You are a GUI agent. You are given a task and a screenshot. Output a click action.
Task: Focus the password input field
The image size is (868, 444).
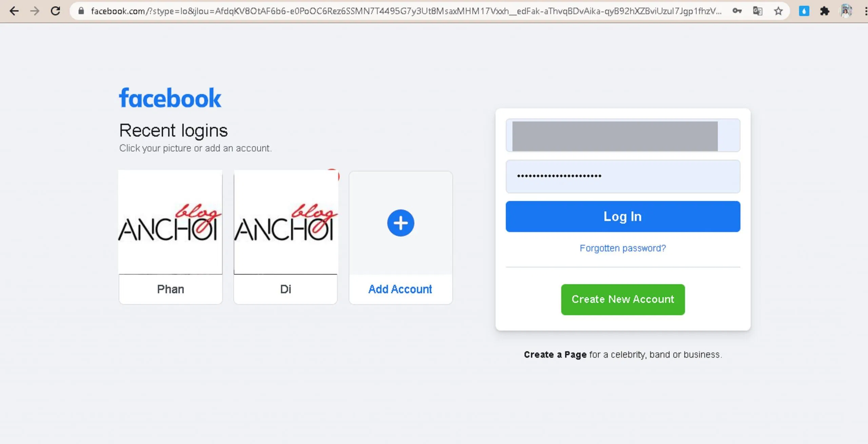(x=623, y=176)
